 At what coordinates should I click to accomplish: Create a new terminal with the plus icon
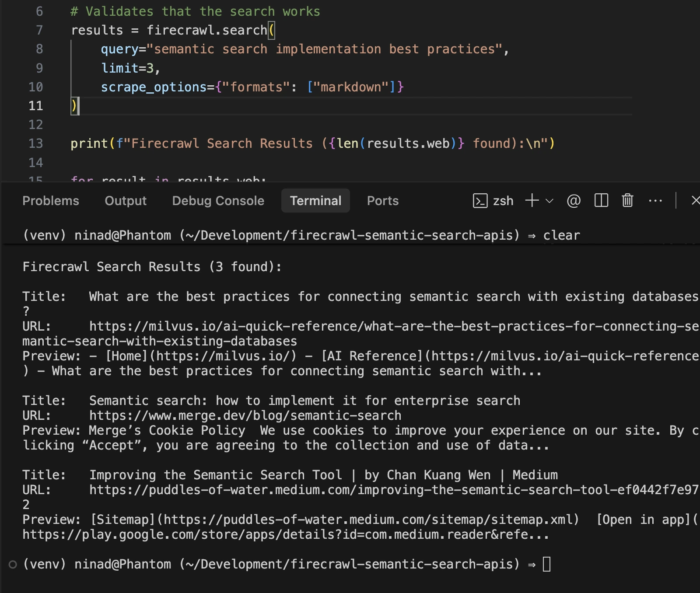click(x=532, y=201)
